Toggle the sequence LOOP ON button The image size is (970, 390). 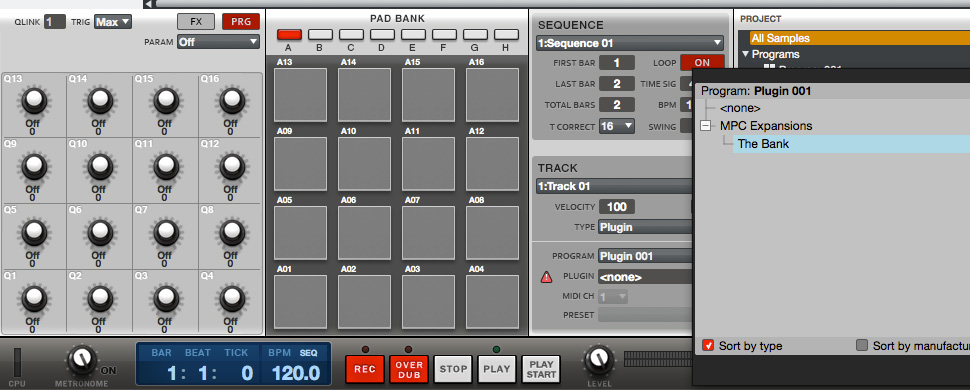point(702,63)
